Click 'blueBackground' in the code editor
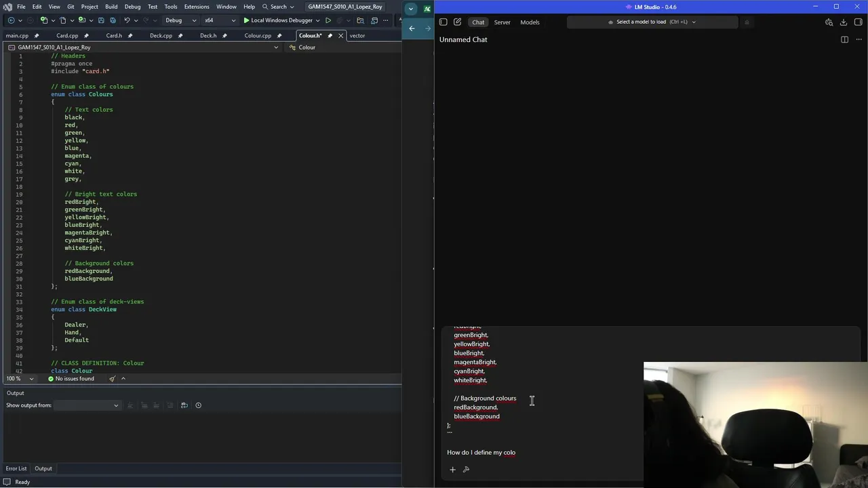Image resolution: width=868 pixels, height=488 pixels. pyautogui.click(x=89, y=279)
